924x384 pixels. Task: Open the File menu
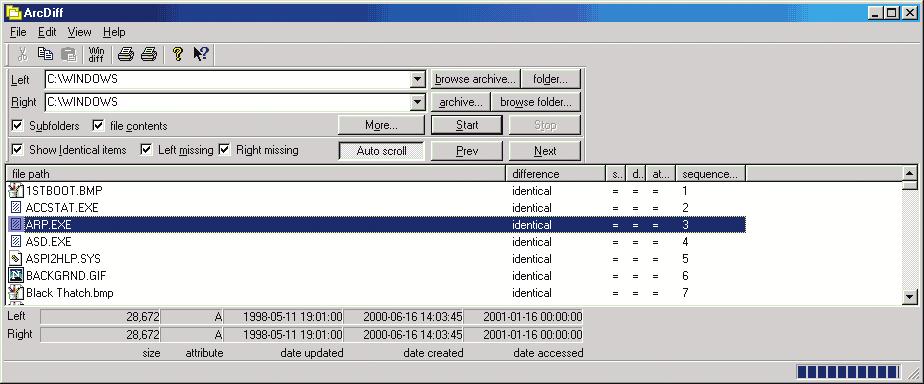point(18,32)
